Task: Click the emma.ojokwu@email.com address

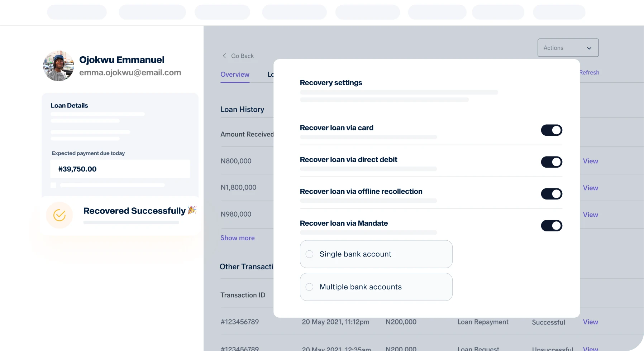Action: (x=130, y=73)
